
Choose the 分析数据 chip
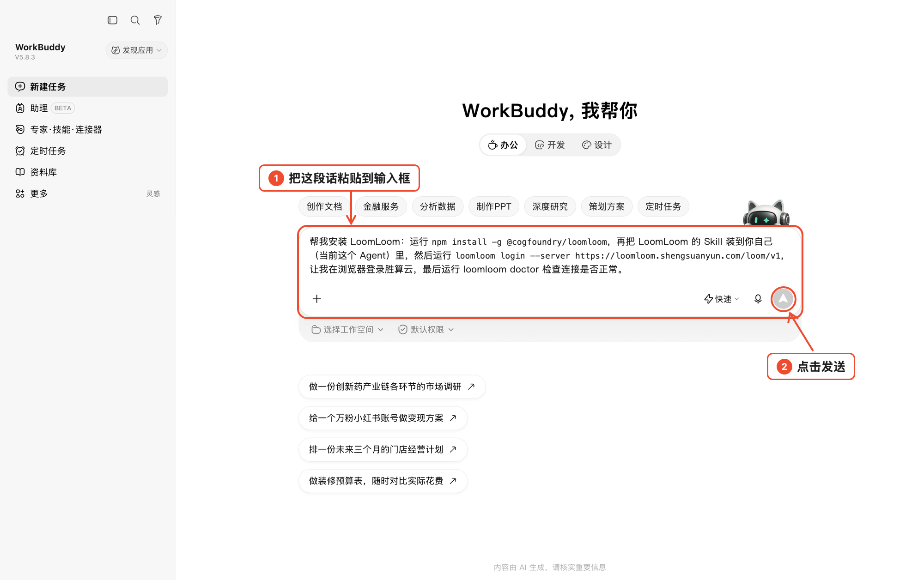click(x=438, y=206)
